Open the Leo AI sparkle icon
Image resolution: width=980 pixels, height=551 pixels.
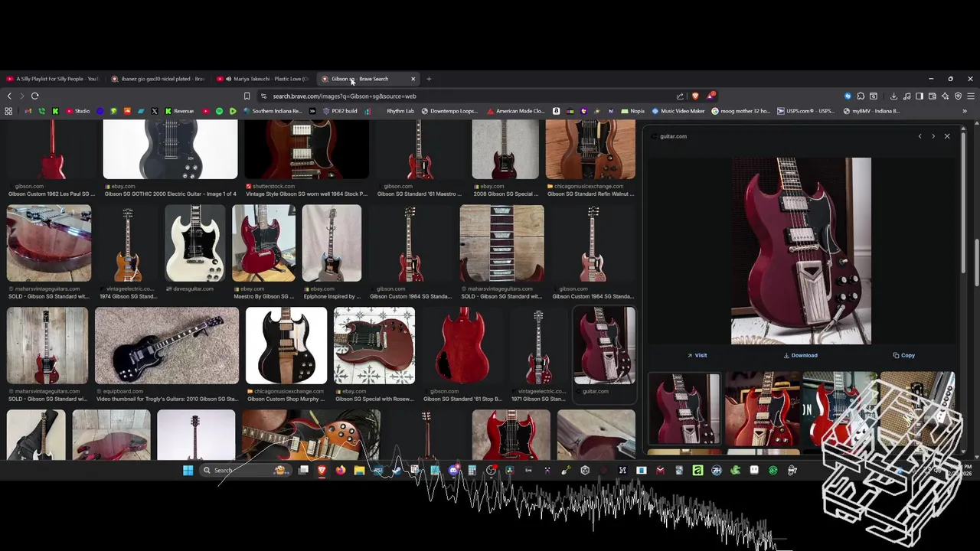coord(946,96)
